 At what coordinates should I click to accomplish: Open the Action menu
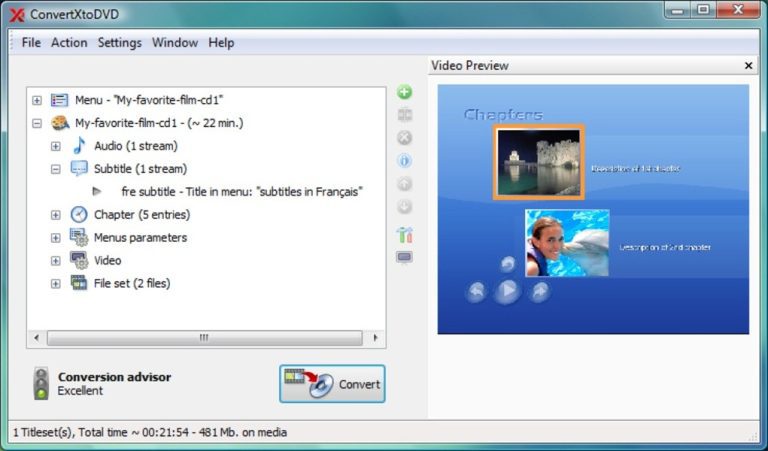[x=69, y=43]
